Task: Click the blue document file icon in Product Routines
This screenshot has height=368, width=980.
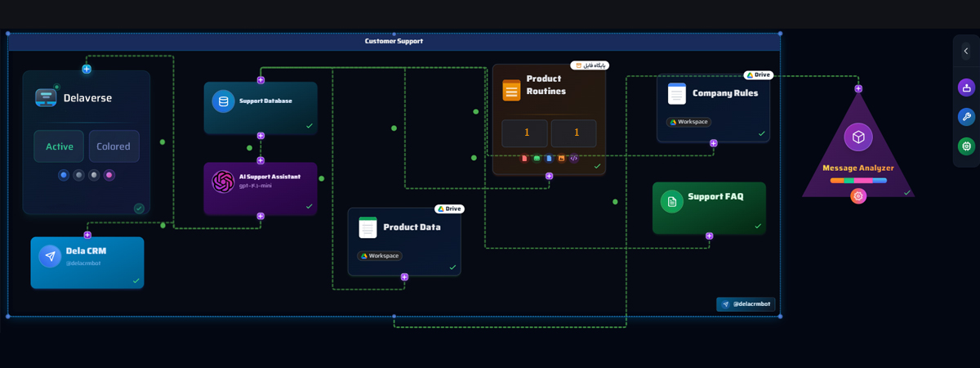Action: coord(549,158)
